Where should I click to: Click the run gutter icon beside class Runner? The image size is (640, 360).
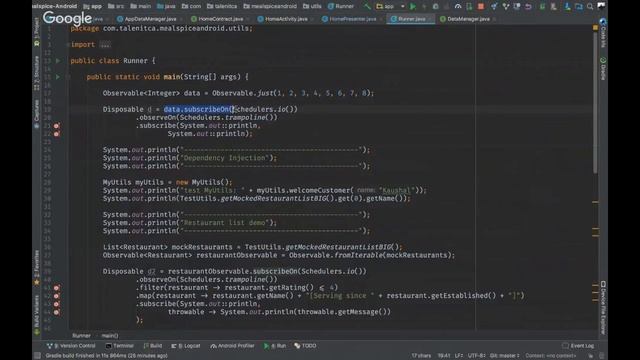pyautogui.click(x=58, y=60)
